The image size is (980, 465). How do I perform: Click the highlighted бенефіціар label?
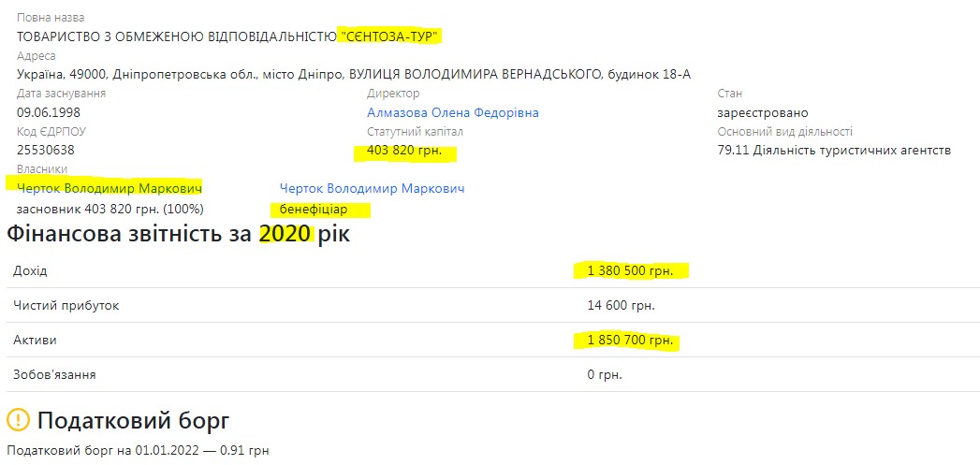click(313, 209)
